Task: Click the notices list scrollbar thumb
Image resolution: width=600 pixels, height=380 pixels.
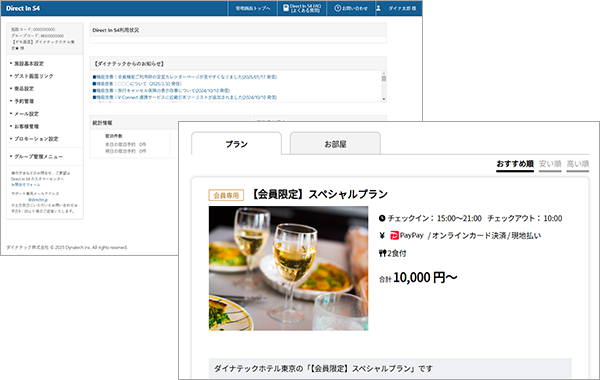Action: [384, 78]
